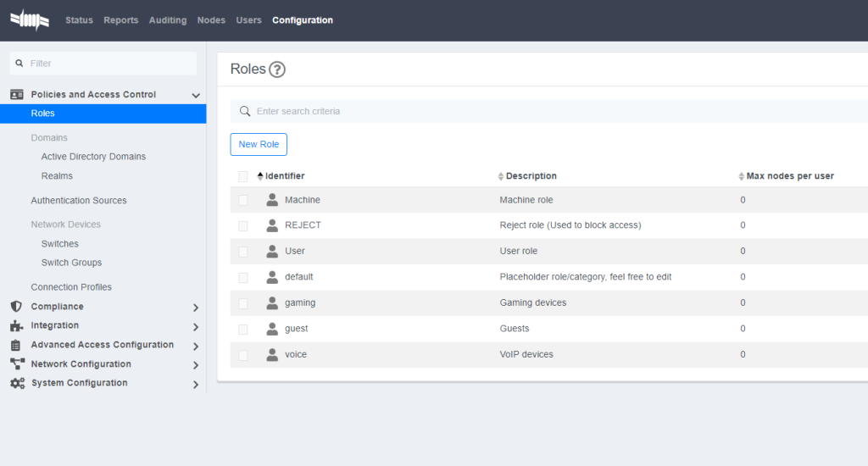The width and height of the screenshot is (868, 466).
Task: Click the Network Configuration topology icon
Action: coord(16,364)
